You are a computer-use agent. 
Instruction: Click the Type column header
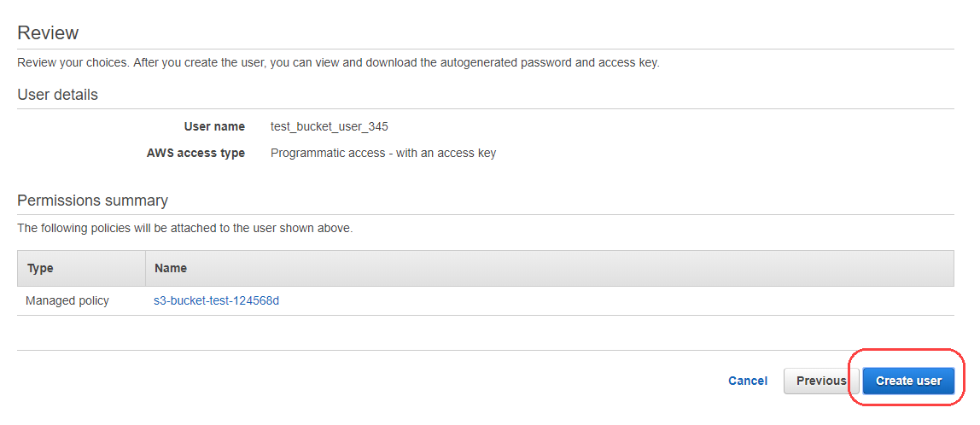40,268
